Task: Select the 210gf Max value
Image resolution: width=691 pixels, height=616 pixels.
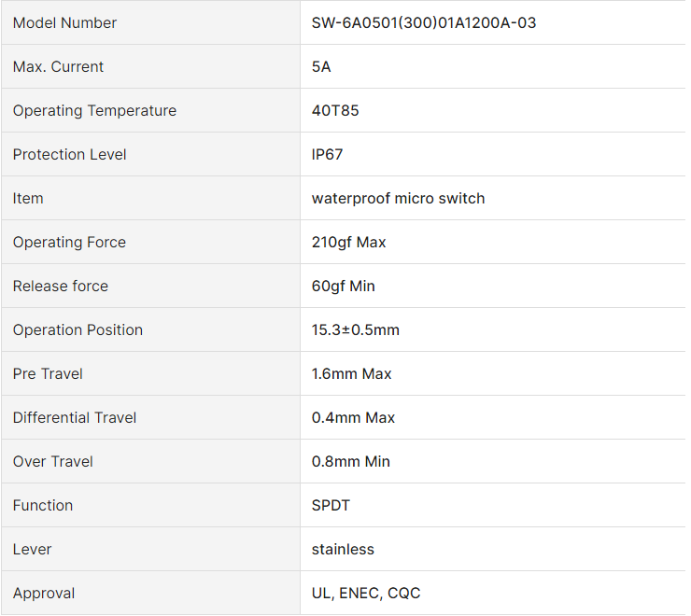Action: click(x=348, y=243)
